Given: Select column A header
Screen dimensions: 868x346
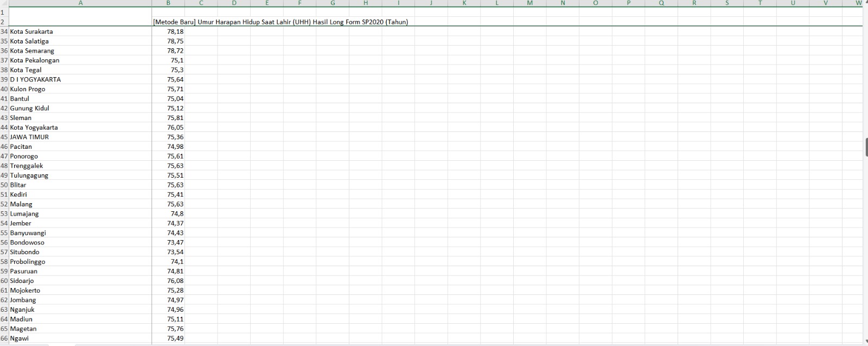Looking at the screenshot, I should (80, 3).
